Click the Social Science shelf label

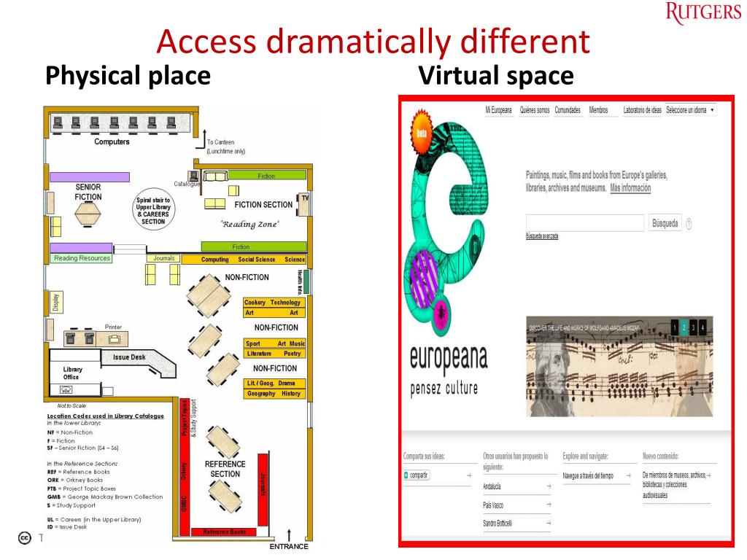coord(256,260)
